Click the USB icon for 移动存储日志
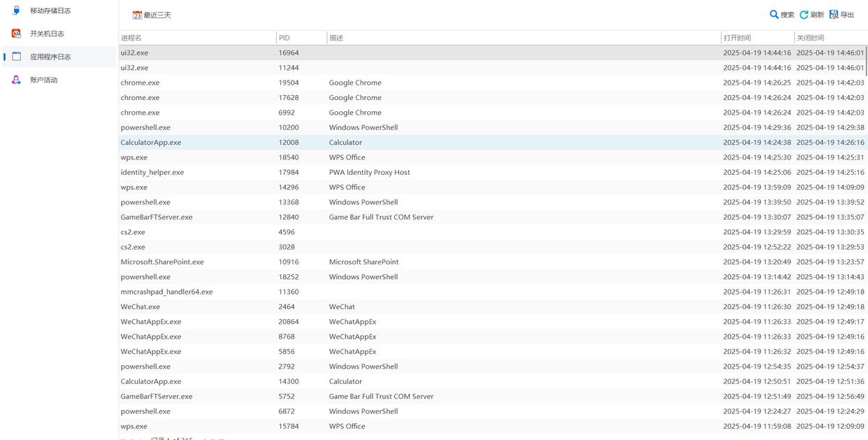The image size is (868, 440). click(x=16, y=10)
